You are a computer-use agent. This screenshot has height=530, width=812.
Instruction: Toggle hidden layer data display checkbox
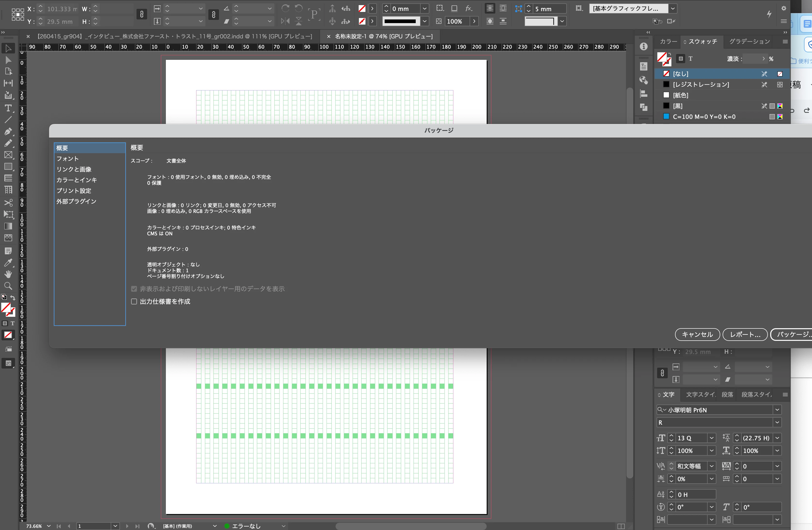click(134, 289)
